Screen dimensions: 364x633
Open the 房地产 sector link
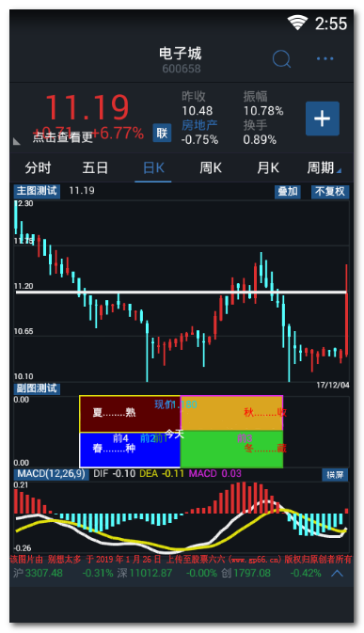199,125
